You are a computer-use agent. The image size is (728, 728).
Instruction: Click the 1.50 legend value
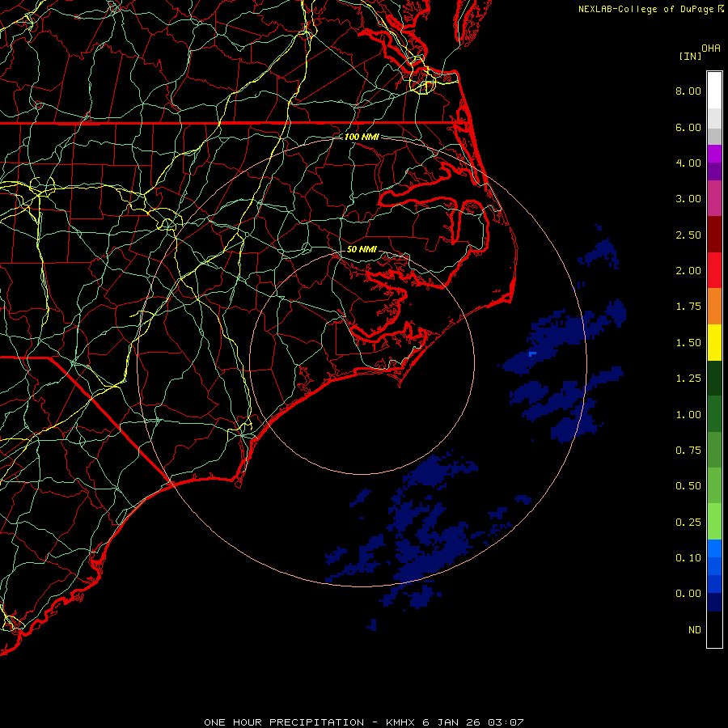tap(688, 343)
